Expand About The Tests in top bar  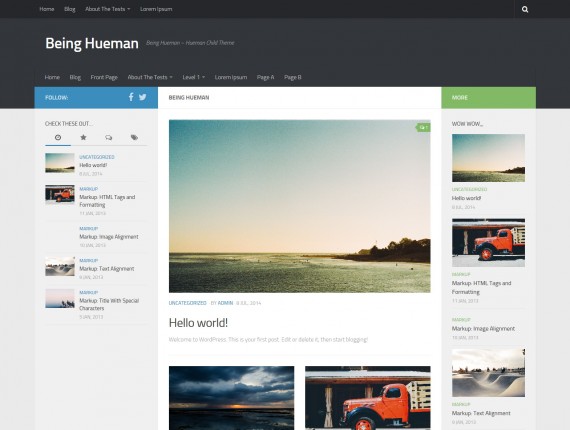point(108,9)
